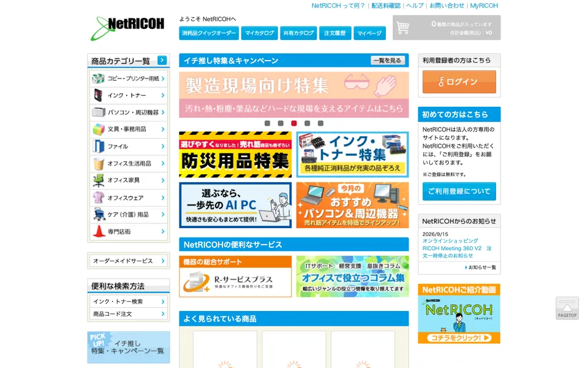This screenshot has height=368, width=588.
Task: Select first carousel slide dot
Action: (268, 123)
